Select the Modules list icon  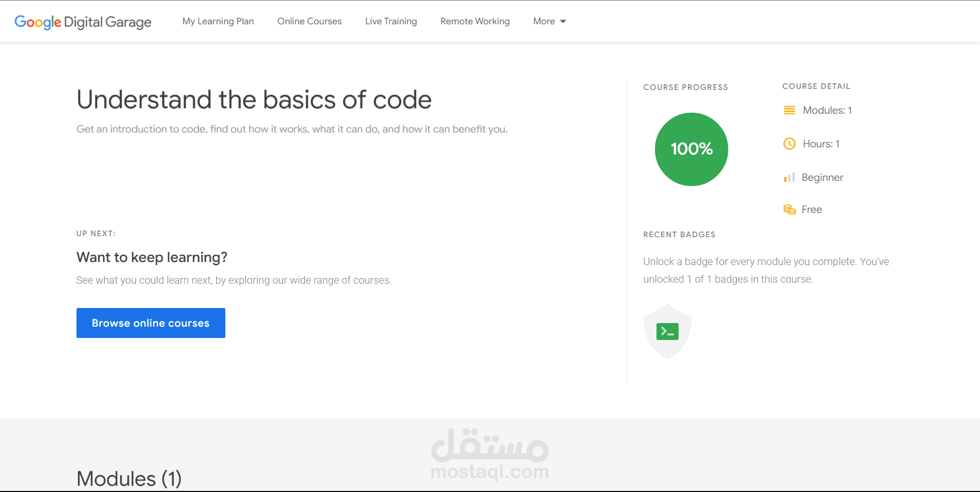789,110
